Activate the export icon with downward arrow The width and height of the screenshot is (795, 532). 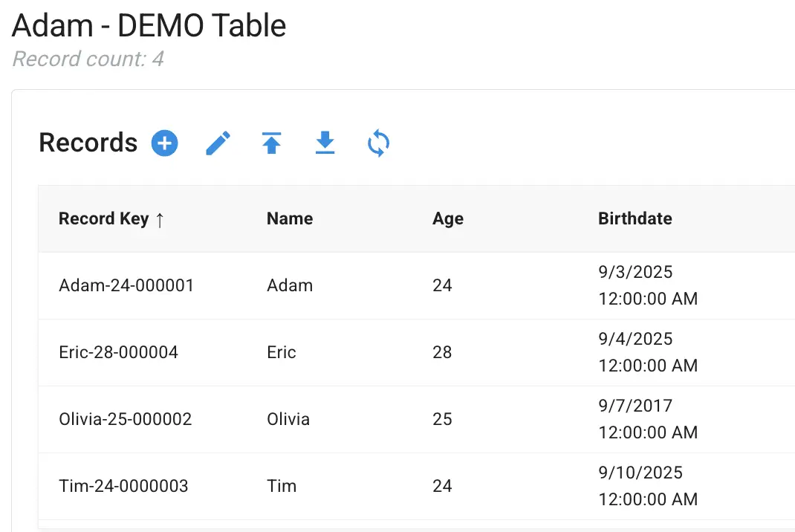pos(325,143)
